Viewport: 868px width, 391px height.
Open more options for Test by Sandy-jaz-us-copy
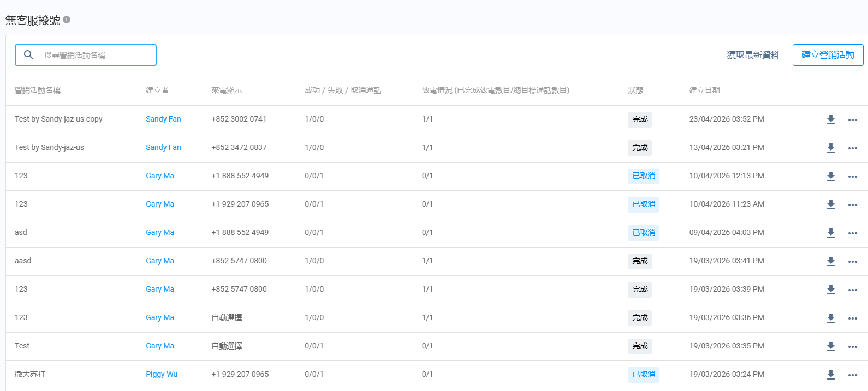tap(853, 120)
